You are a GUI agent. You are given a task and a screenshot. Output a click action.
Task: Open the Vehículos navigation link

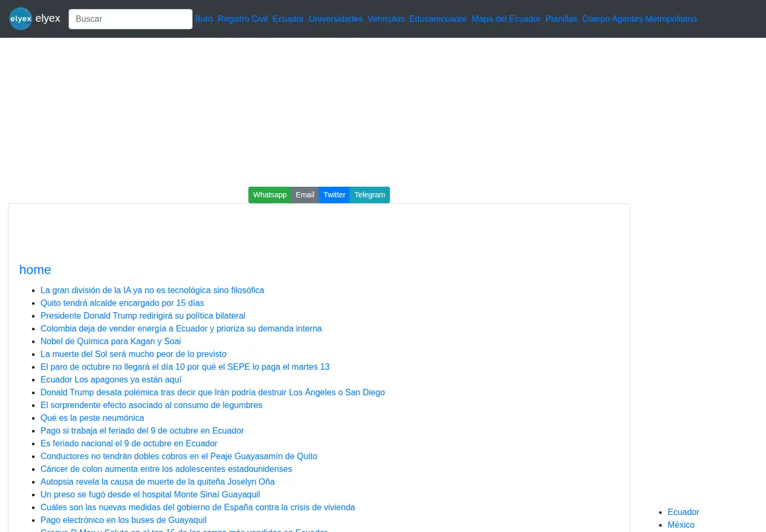[x=386, y=19]
